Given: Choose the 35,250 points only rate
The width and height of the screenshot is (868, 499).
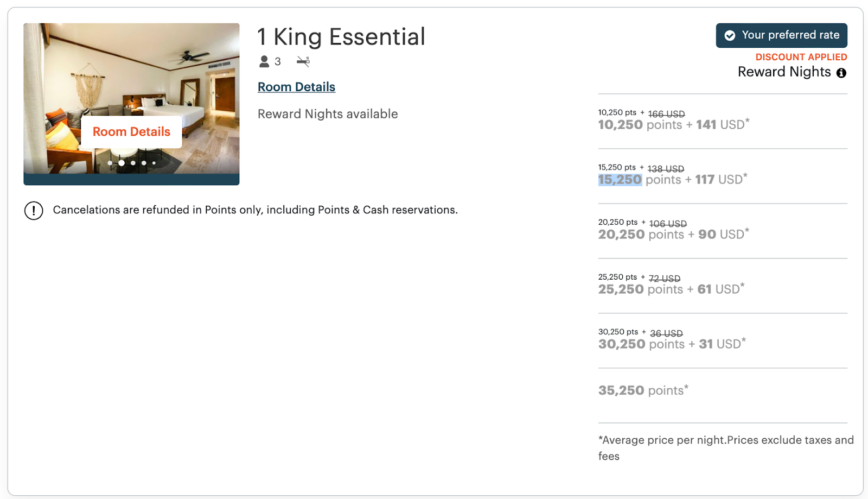Looking at the screenshot, I should 643,390.
